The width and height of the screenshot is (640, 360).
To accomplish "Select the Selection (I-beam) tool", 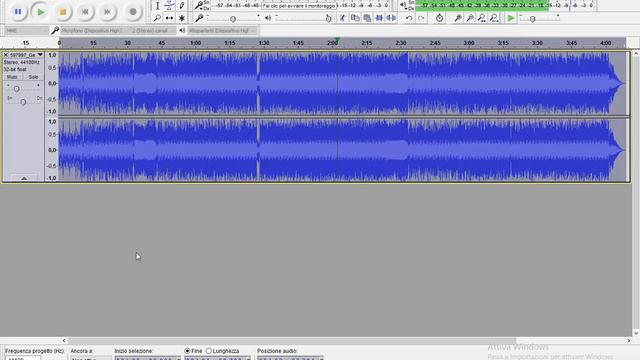I will coord(158,6).
